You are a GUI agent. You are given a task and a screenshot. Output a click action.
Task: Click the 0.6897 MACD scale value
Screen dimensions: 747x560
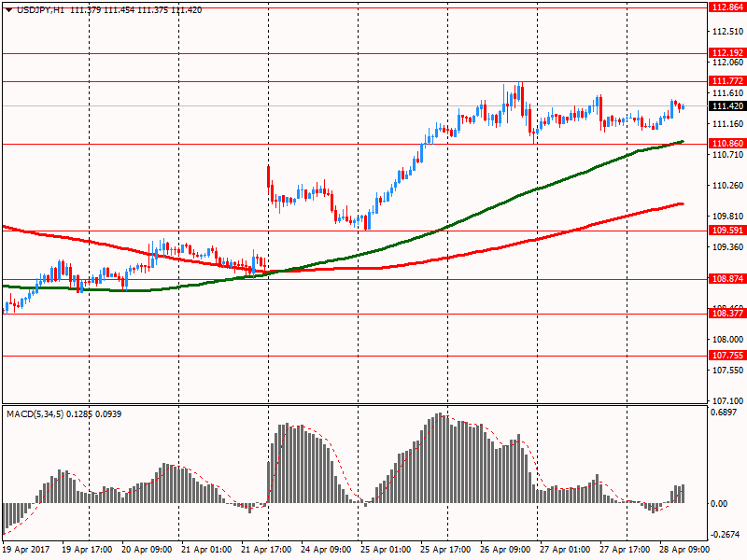(724, 413)
